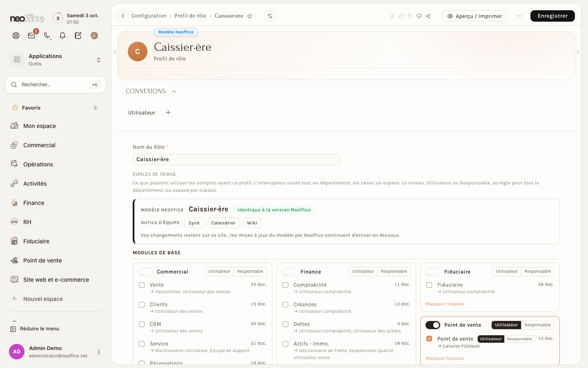Screen dimensions: 588x368
Task: Click the attachment paperclip icon
Action: point(392,16)
